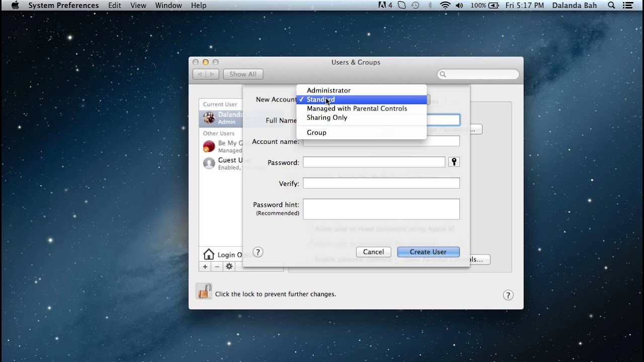This screenshot has width=644, height=362.
Task: Click the remove user minus button
Action: coord(217,266)
